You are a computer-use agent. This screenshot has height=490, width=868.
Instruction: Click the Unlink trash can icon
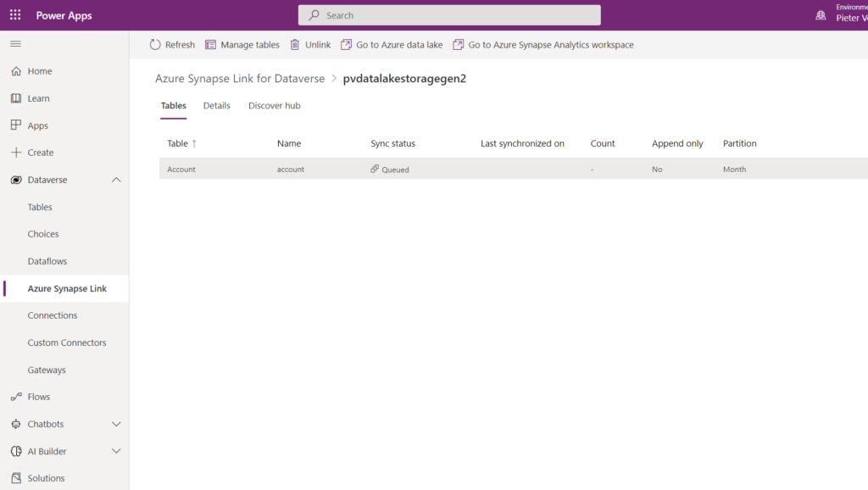(295, 44)
